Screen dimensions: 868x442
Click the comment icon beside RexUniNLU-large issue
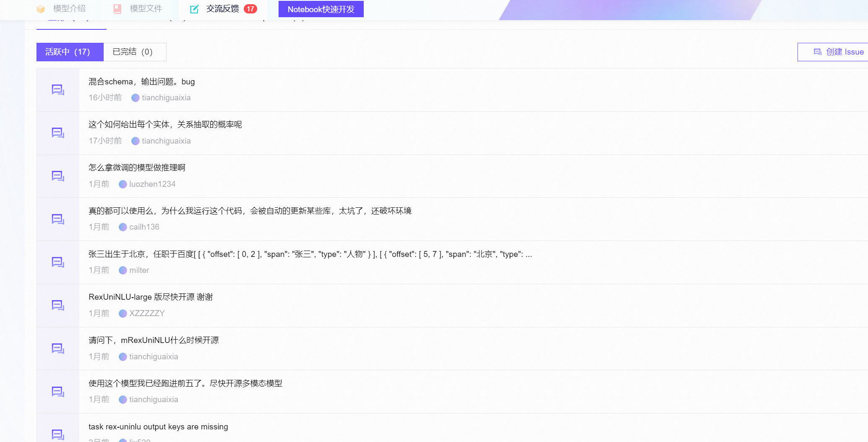[57, 305]
